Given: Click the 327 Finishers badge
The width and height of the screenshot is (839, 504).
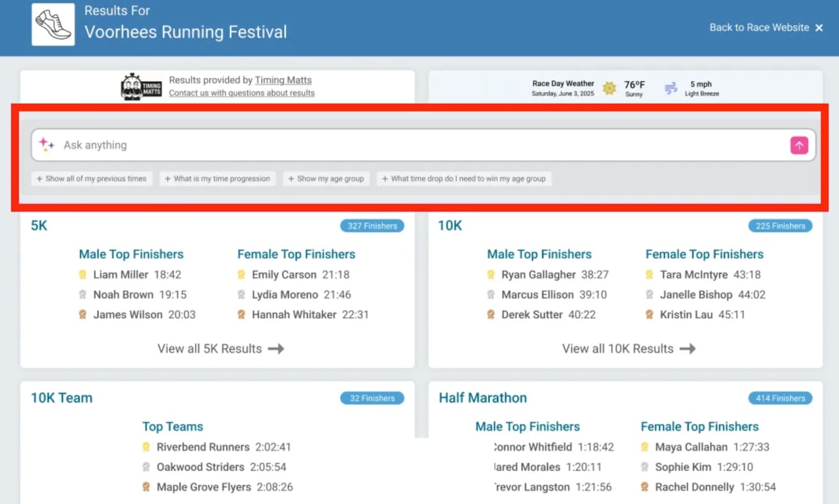Looking at the screenshot, I should click(372, 226).
